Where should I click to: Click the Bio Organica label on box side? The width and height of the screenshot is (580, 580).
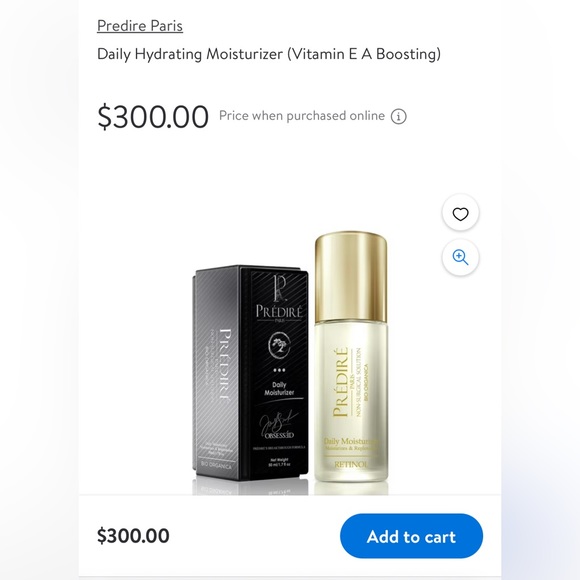216,465
